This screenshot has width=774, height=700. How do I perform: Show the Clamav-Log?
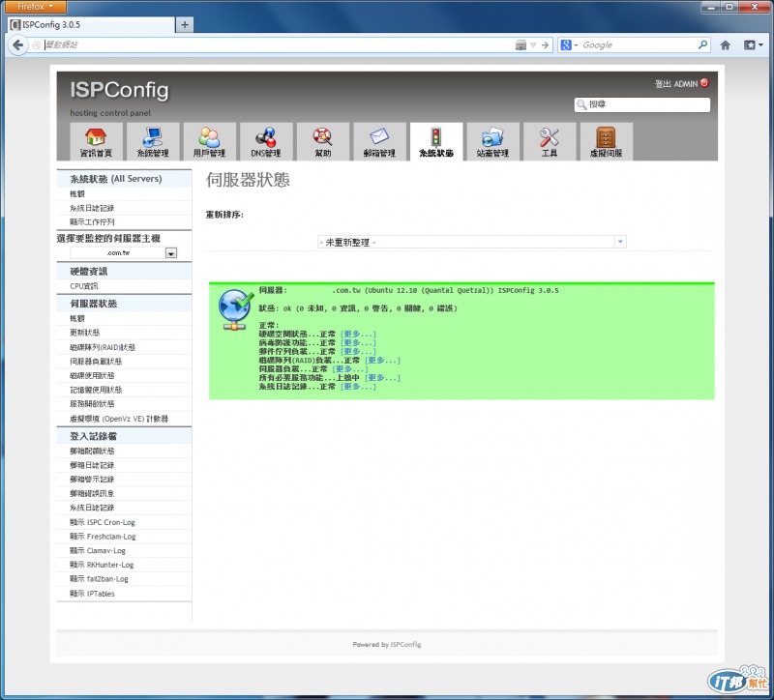(x=98, y=550)
